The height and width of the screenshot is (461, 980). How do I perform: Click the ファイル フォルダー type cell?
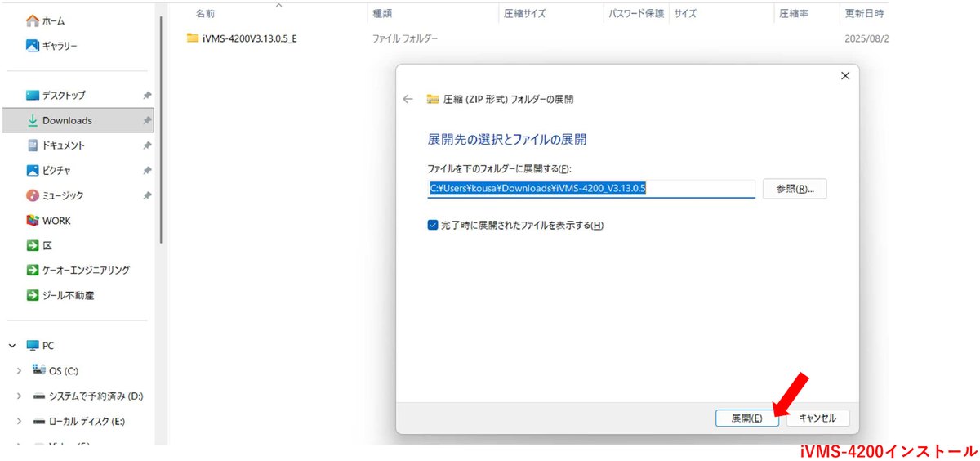click(405, 38)
